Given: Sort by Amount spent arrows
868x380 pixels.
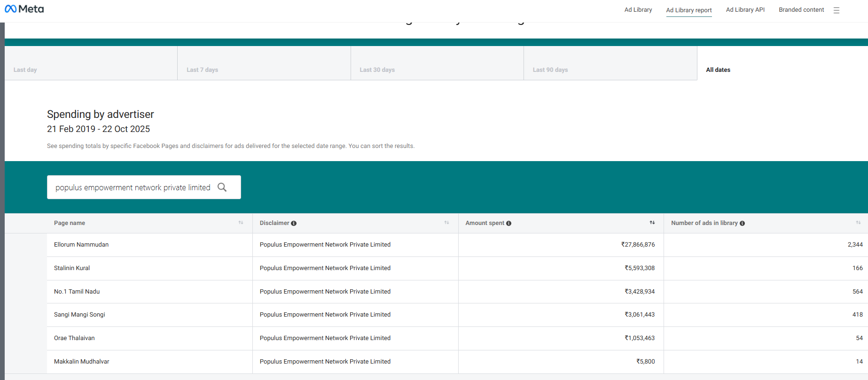Looking at the screenshot, I should pos(652,223).
